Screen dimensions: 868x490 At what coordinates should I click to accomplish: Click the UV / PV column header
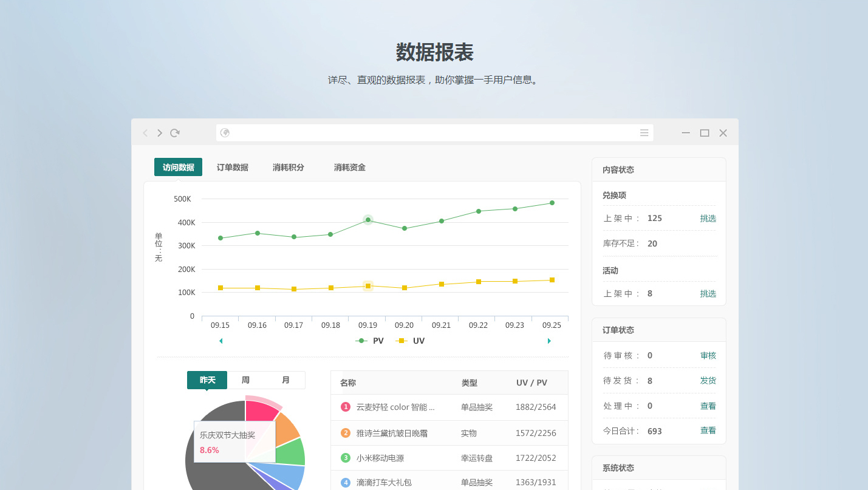tap(531, 383)
